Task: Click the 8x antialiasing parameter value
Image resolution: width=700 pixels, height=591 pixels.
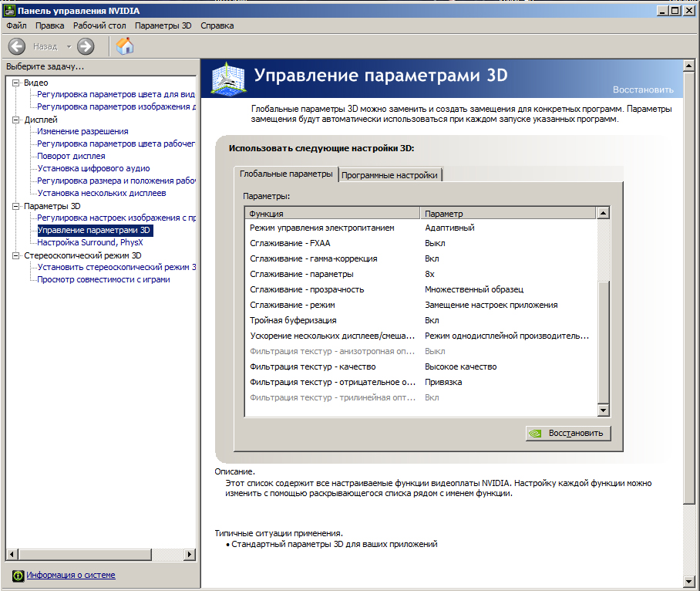Action: (429, 274)
